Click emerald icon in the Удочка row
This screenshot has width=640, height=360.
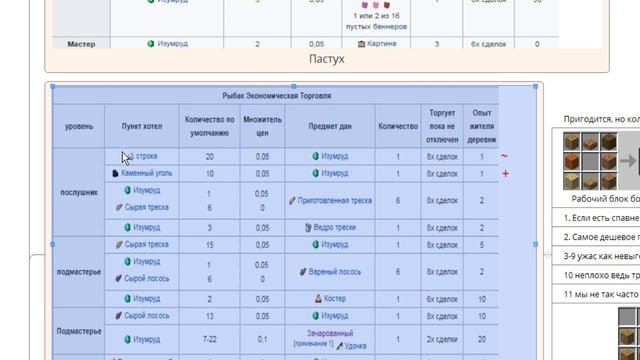click(x=127, y=339)
